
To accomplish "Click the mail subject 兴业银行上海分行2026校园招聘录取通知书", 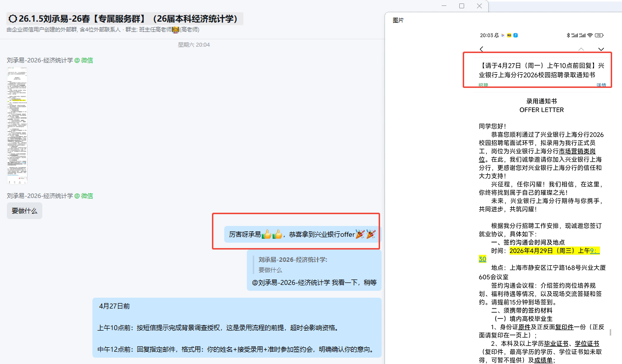I will (541, 70).
